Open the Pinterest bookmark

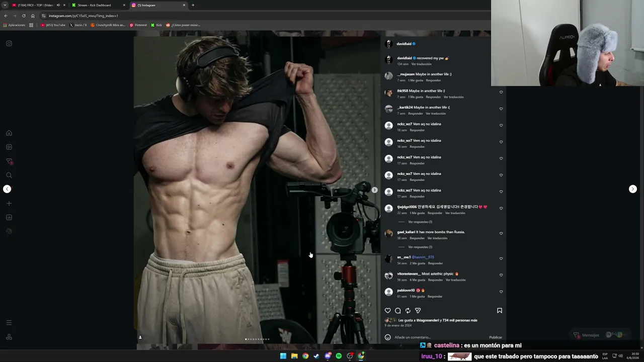(x=138, y=25)
